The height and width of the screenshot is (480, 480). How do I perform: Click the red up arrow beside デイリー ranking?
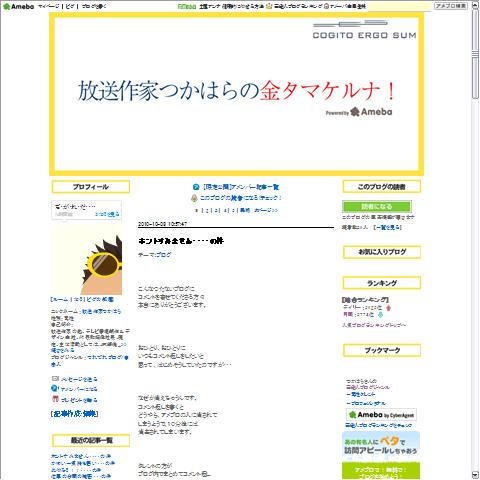(388, 308)
